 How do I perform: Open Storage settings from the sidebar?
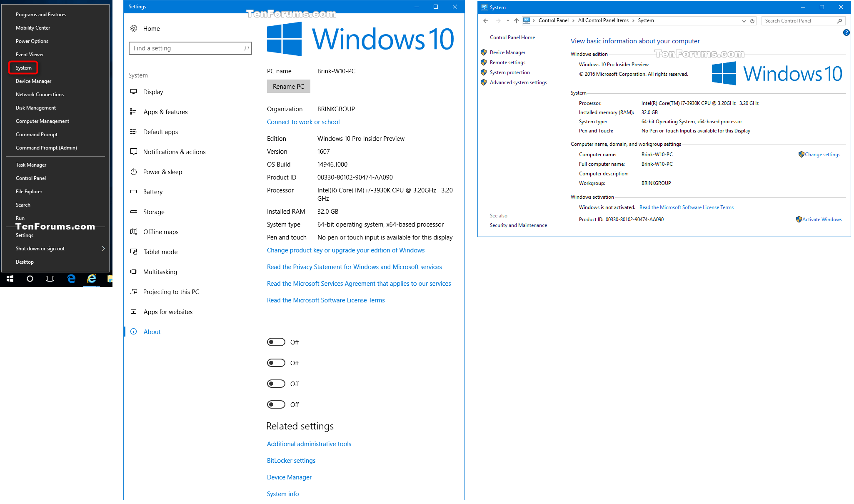tap(153, 212)
